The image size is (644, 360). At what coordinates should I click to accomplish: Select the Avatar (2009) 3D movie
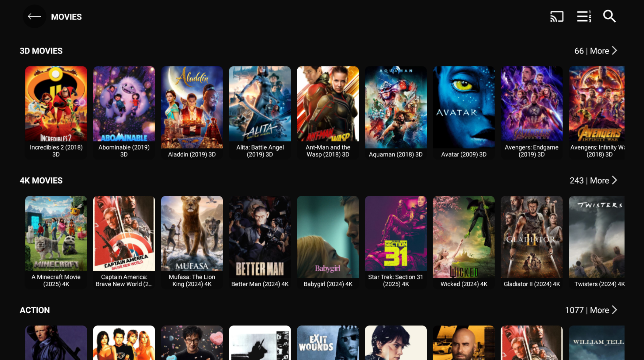click(x=464, y=113)
